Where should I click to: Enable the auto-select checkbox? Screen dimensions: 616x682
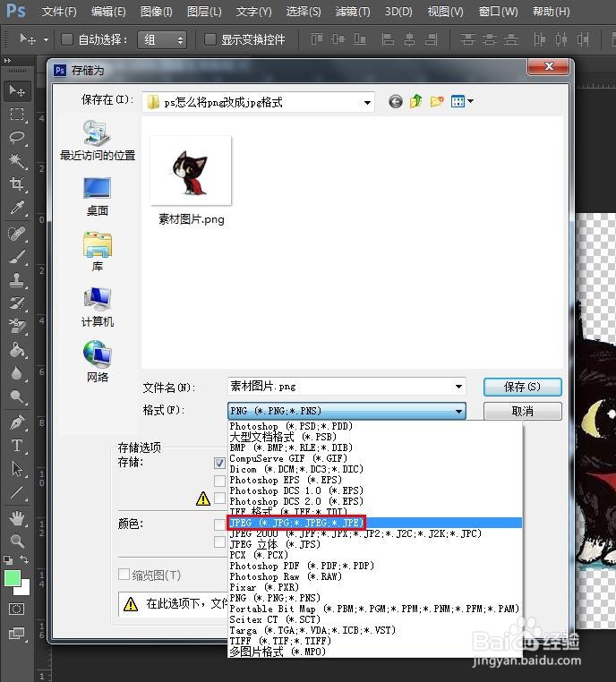pyautogui.click(x=67, y=39)
